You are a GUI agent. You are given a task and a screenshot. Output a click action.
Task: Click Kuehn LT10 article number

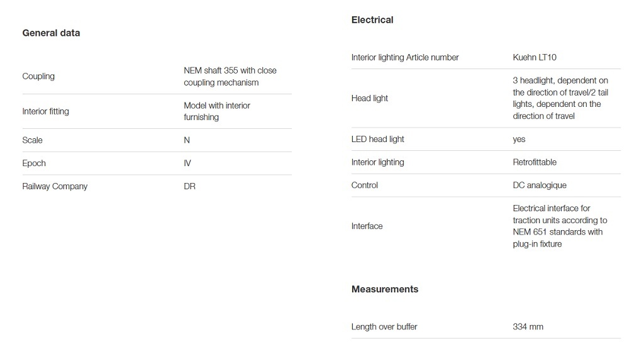click(x=534, y=57)
